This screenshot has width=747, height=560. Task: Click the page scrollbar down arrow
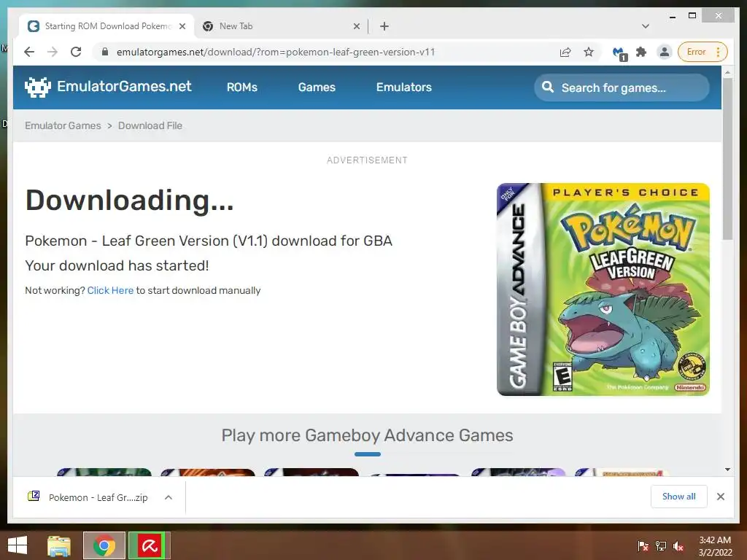pos(727,470)
